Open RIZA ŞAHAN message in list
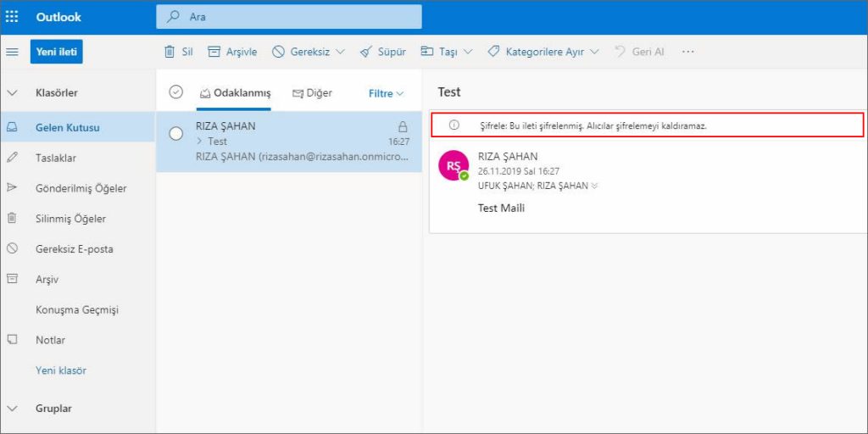This screenshot has height=434, width=868. [x=289, y=142]
